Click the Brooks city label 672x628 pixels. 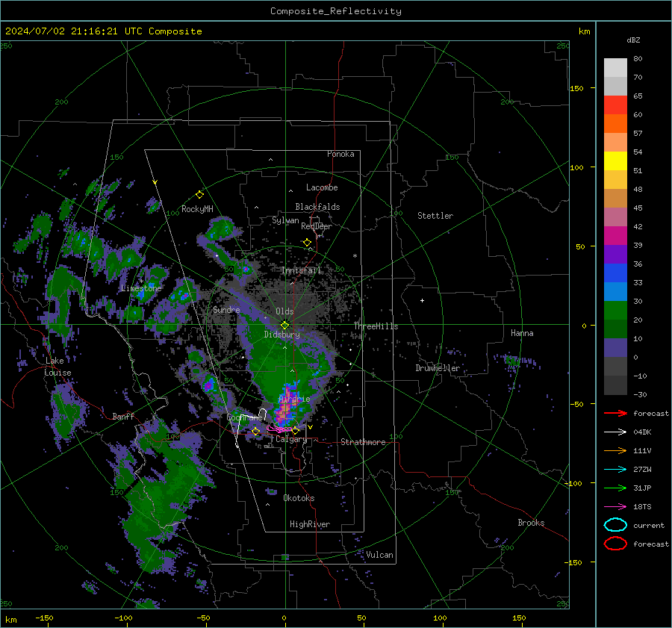531,523
